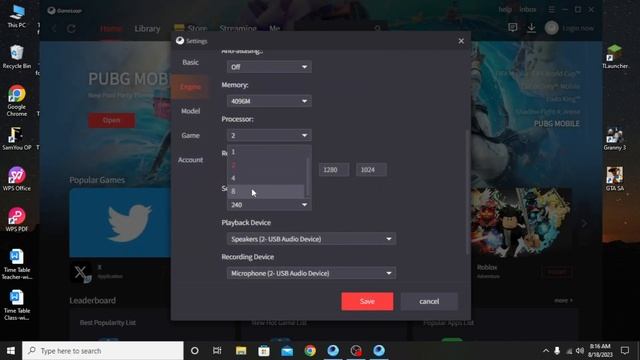640x360 pixels.
Task: Open the DPI dropdown showing 240
Action: (x=269, y=205)
